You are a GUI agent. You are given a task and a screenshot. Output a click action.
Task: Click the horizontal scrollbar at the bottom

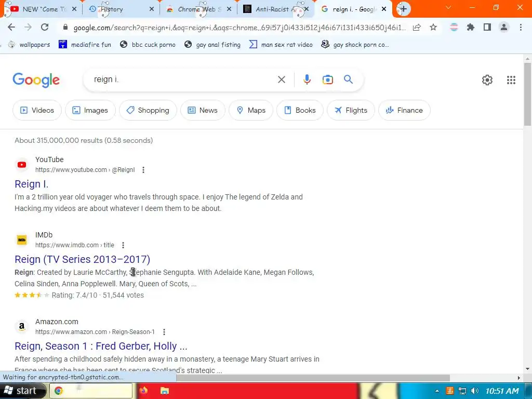(x=313, y=378)
